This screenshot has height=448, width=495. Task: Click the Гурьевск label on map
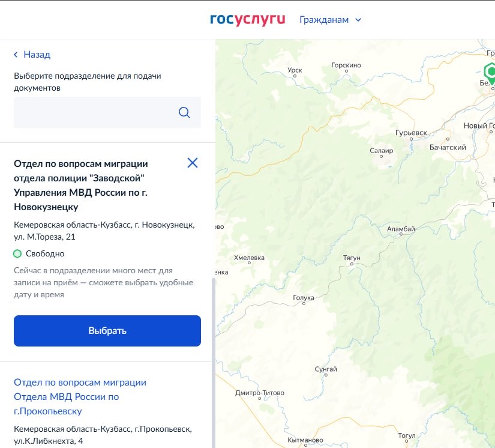(x=411, y=133)
